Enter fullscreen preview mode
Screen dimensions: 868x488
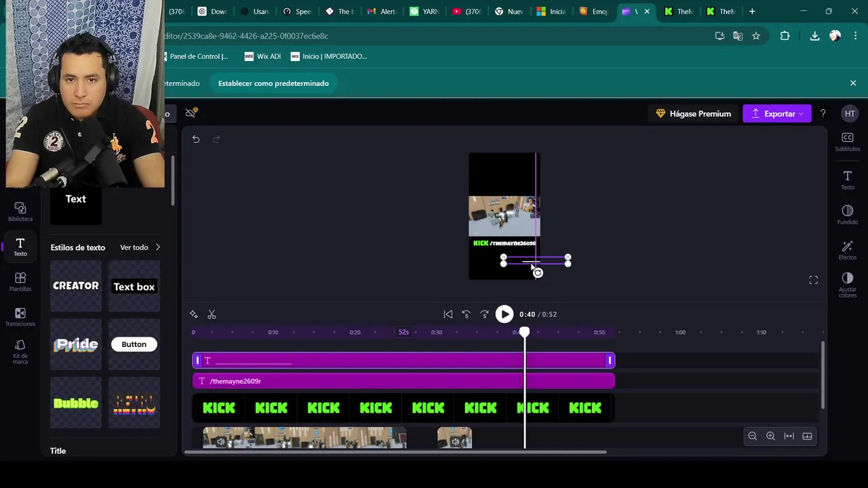point(813,280)
